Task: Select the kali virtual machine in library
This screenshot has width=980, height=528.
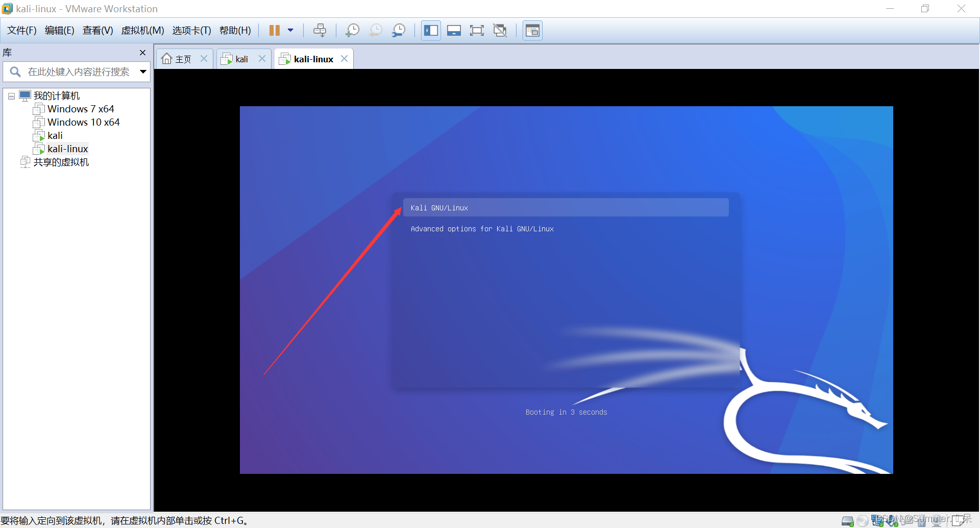Action: (x=55, y=136)
